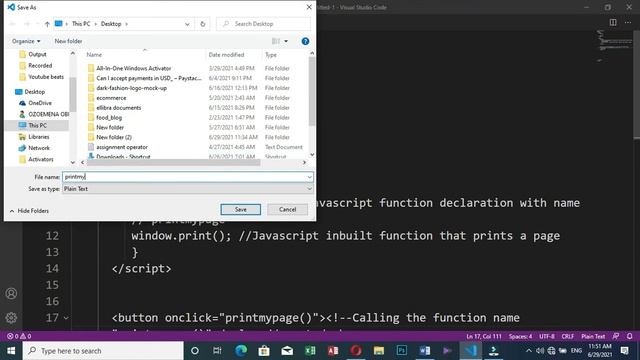Open the Windows Start menu
Image resolution: width=640 pixels, height=360 pixels.
pyautogui.click(x=11, y=351)
